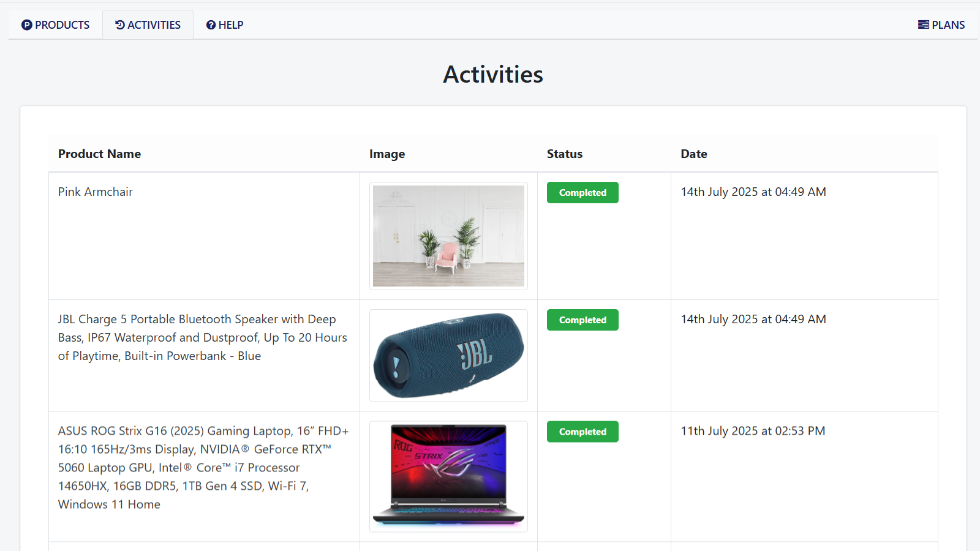Open the JBL Charge 5 speaker thumbnail
980x551 pixels.
(x=448, y=356)
